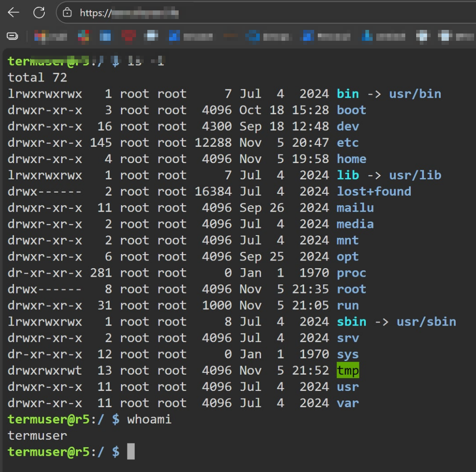Click the proc directory name
This screenshot has width=476, height=472.
tap(351, 273)
